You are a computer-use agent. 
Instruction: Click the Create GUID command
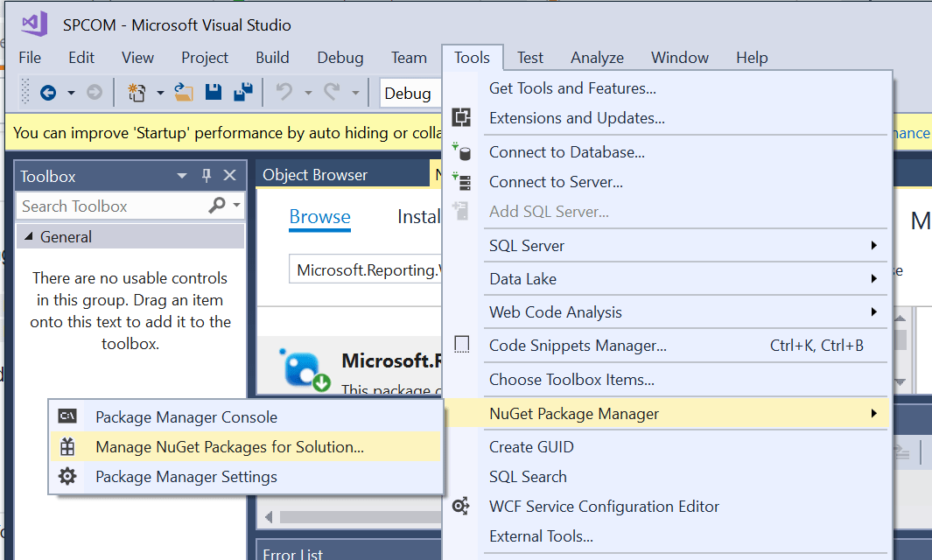(x=529, y=446)
